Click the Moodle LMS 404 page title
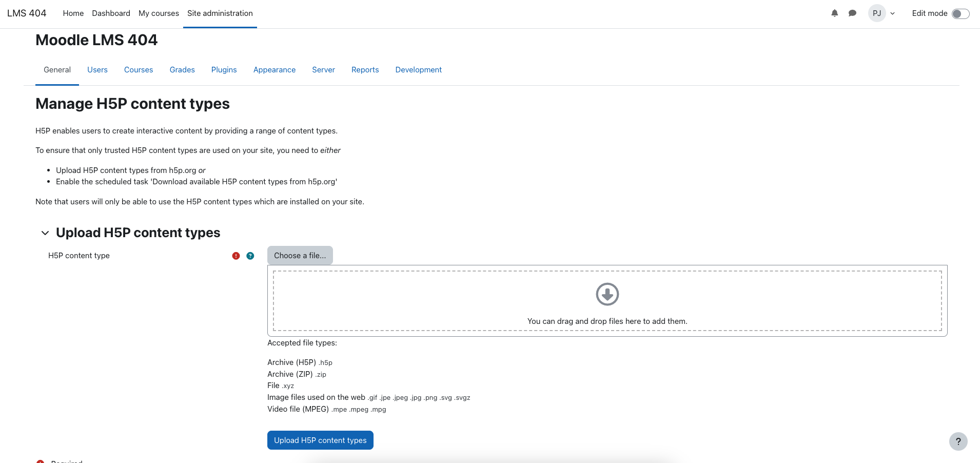Viewport: 980px width, 463px height. (96, 40)
